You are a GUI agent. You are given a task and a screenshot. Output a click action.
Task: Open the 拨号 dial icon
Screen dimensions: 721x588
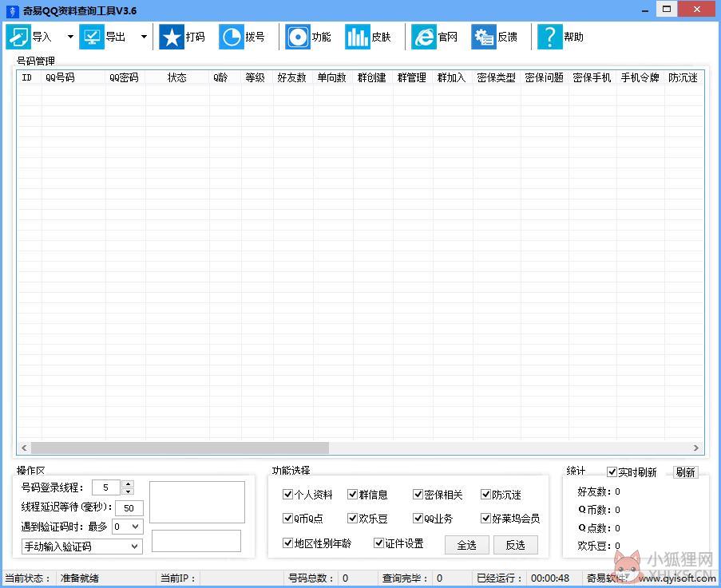(232, 37)
